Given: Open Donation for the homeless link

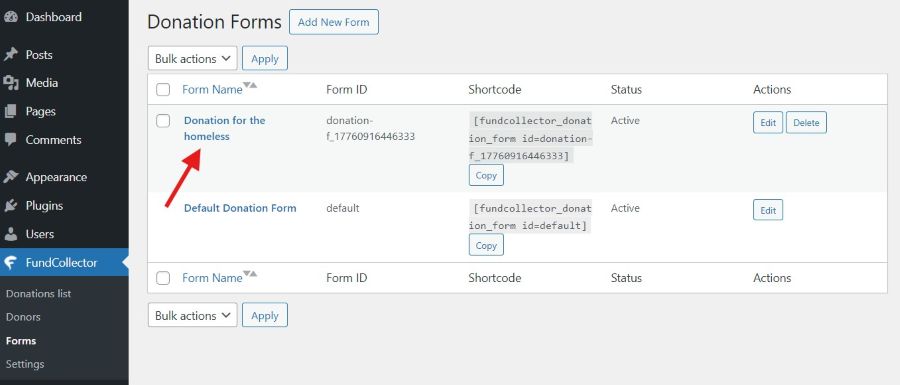Looking at the screenshot, I should [x=224, y=129].
